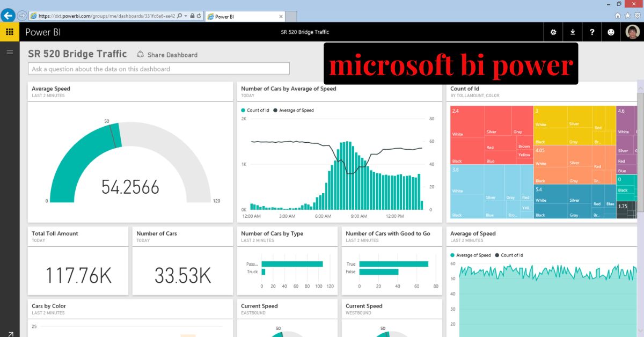Image resolution: width=644 pixels, height=337 pixels.
Task: Select the False bar in Good to Go chart
Action: 379,272
